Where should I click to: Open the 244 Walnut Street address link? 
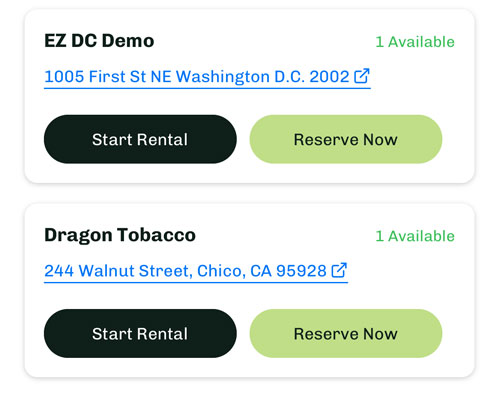click(196, 272)
